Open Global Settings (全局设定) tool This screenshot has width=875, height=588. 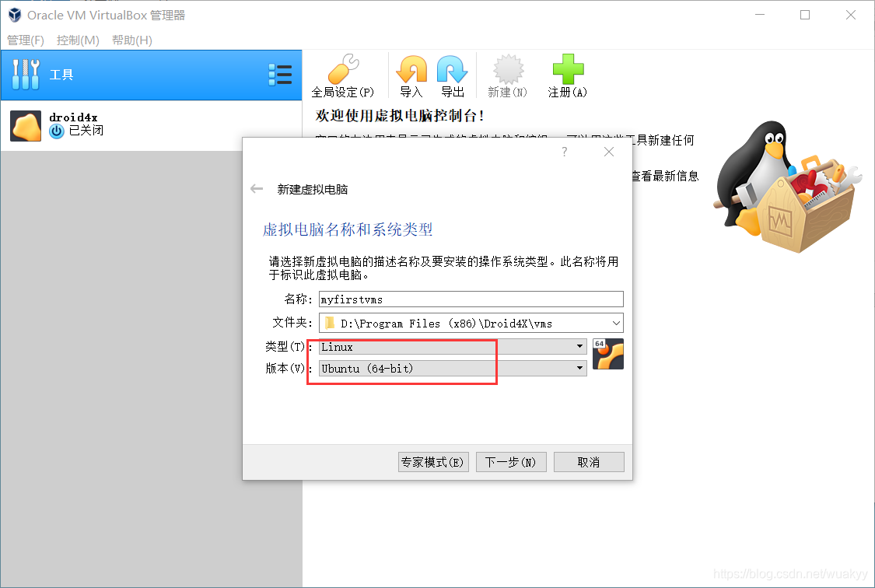(343, 76)
